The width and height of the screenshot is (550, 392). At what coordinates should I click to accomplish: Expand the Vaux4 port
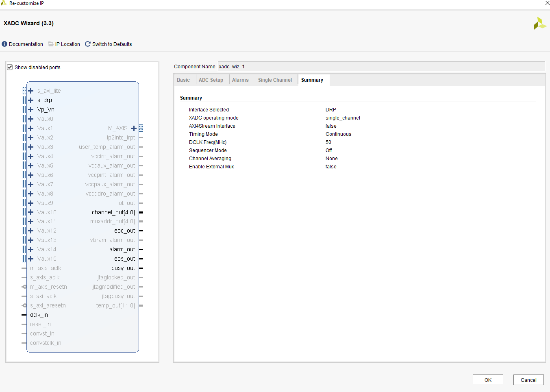[31, 156]
